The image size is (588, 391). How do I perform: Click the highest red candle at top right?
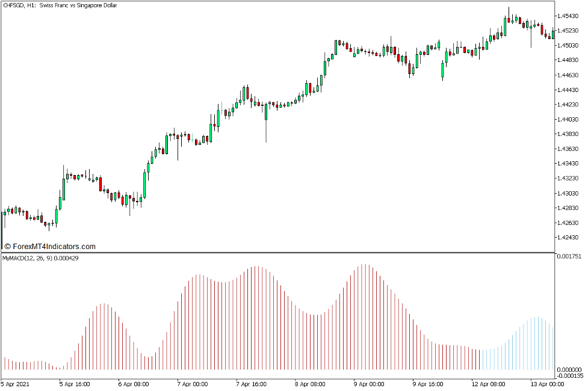(509, 20)
